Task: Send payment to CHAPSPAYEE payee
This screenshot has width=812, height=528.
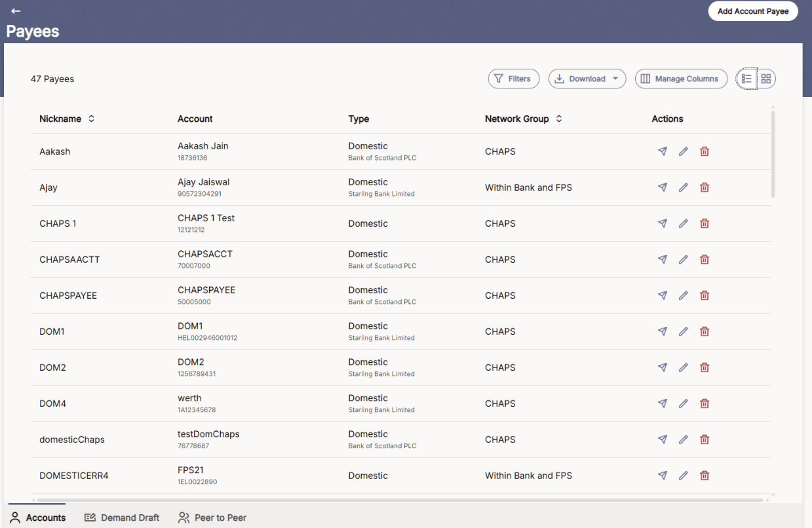Action: [x=663, y=295]
